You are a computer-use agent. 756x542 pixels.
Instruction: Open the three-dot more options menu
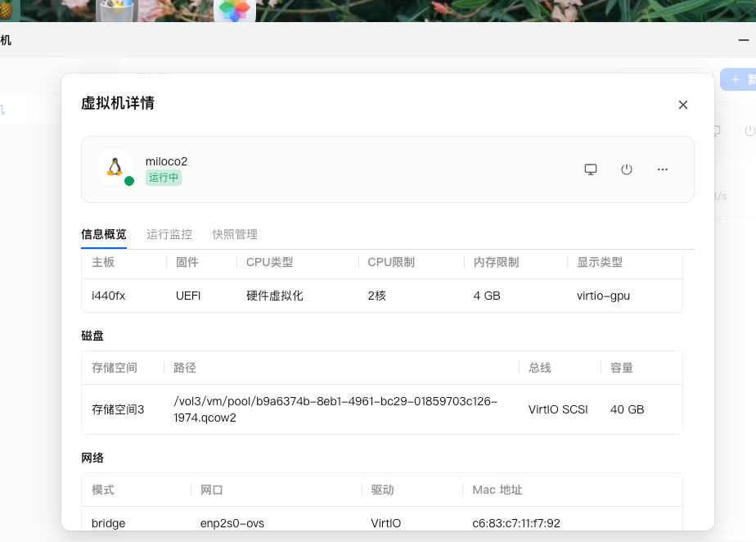663,169
